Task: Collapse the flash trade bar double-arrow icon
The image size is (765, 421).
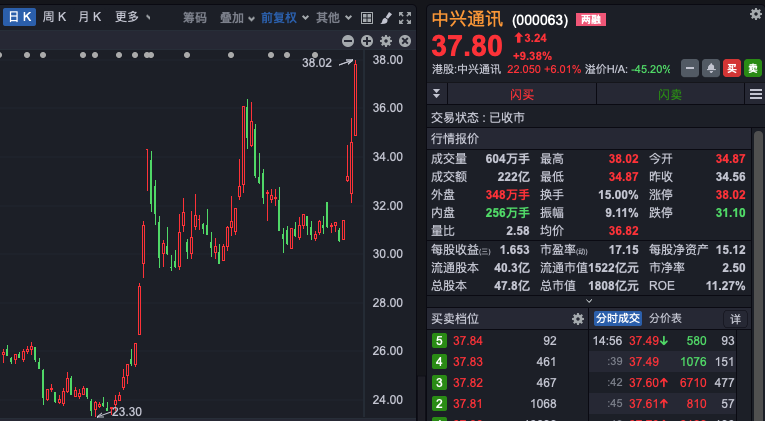Action: pos(437,94)
